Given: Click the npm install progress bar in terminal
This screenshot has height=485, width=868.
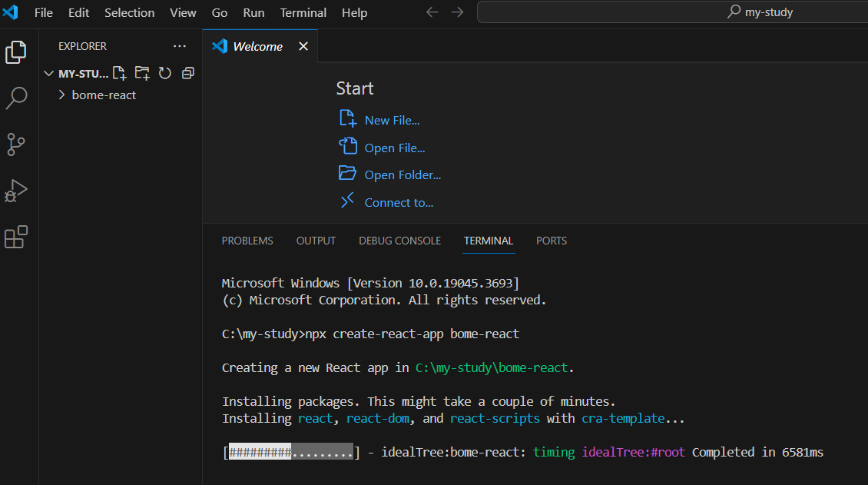Looking at the screenshot, I should coord(292,452).
